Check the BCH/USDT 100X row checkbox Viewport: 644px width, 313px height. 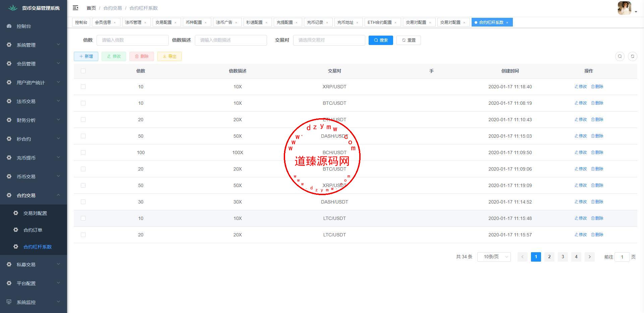pyautogui.click(x=83, y=152)
